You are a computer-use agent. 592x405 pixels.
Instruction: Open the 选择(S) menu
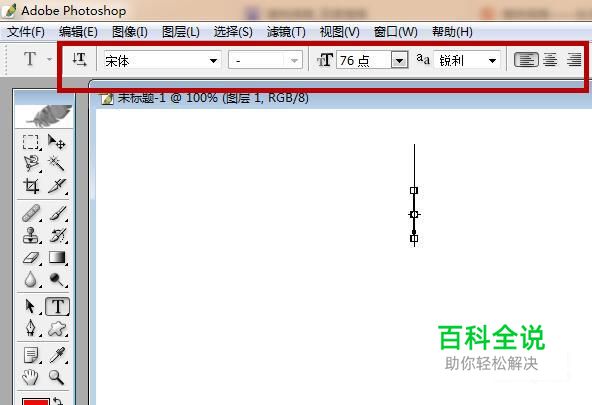[233, 32]
